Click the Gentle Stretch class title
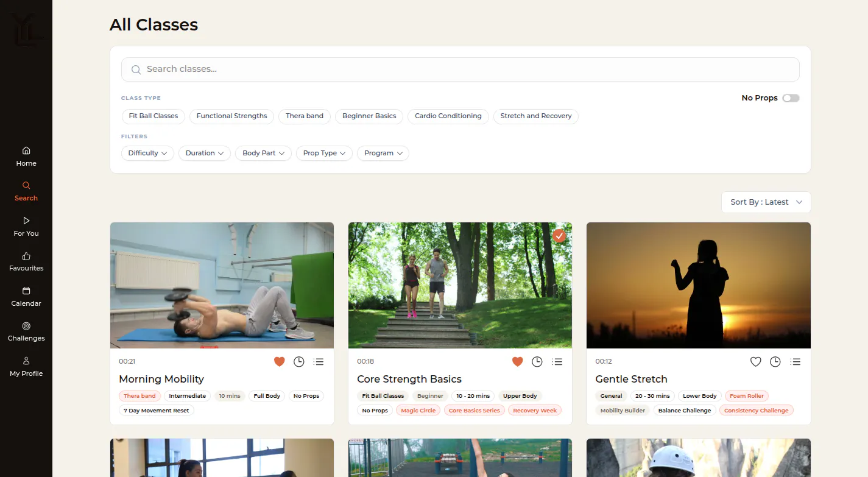Image resolution: width=868 pixels, height=477 pixels. pyautogui.click(x=631, y=379)
